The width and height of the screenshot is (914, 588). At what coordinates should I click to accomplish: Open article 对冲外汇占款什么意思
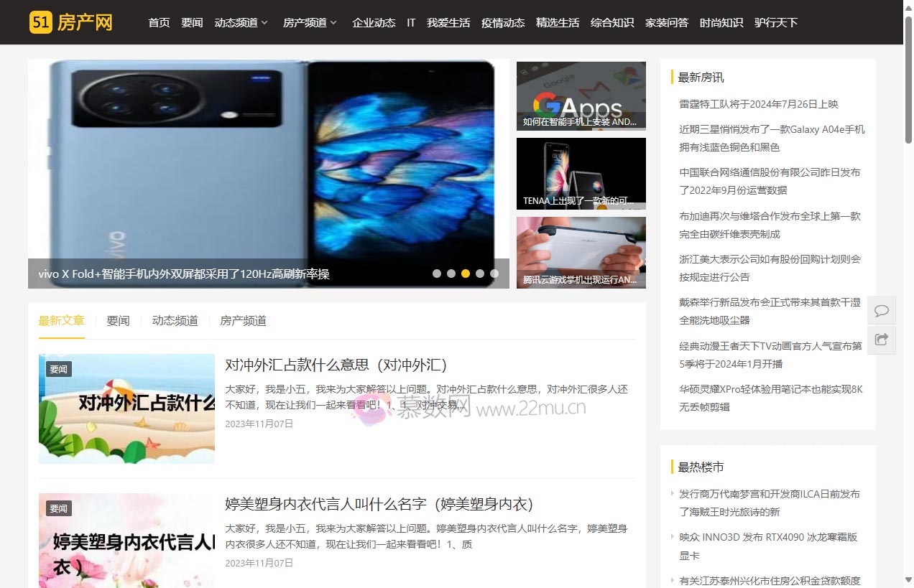tap(336, 365)
